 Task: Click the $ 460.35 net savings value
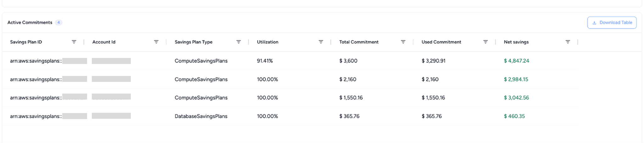pos(514,116)
